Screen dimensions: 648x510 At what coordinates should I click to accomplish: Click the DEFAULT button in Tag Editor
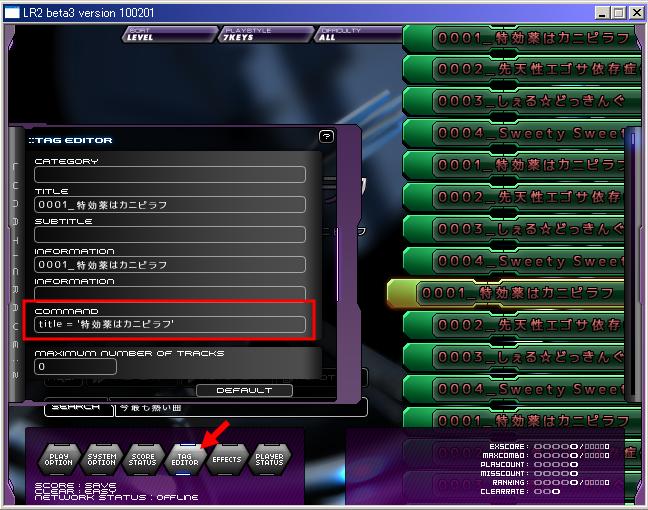coord(244,391)
